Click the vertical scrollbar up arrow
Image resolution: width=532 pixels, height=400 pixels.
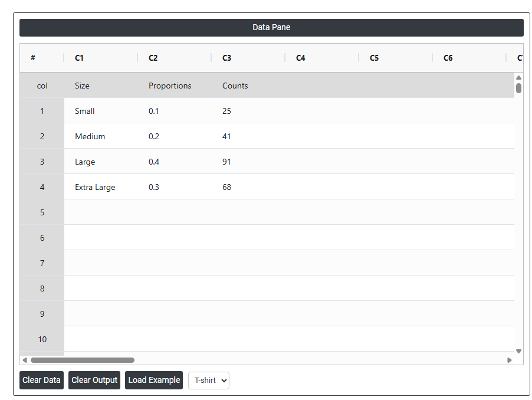click(x=518, y=78)
